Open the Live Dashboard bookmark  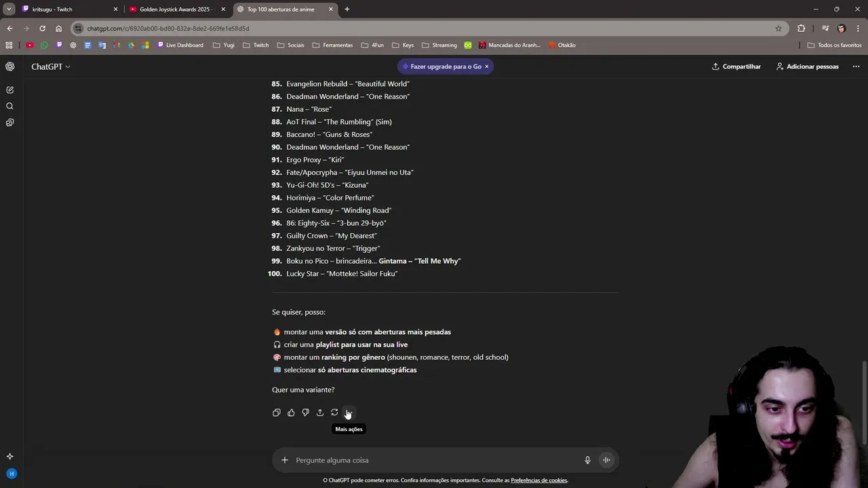point(180,45)
